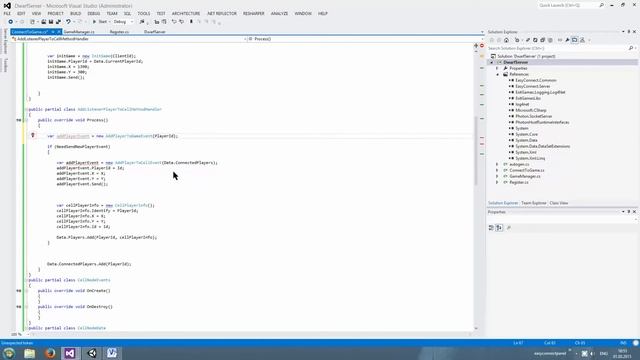Open the FILE menu
640x360 pixels.
7,13
